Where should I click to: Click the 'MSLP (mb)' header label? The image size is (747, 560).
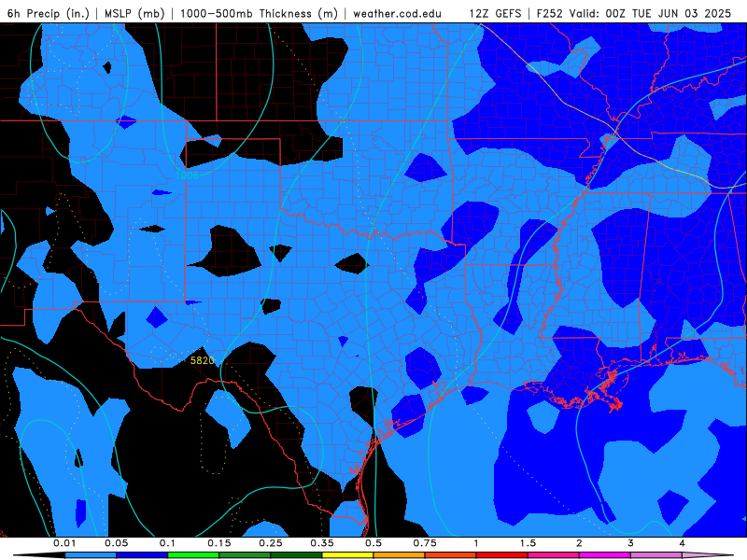pyautogui.click(x=134, y=13)
